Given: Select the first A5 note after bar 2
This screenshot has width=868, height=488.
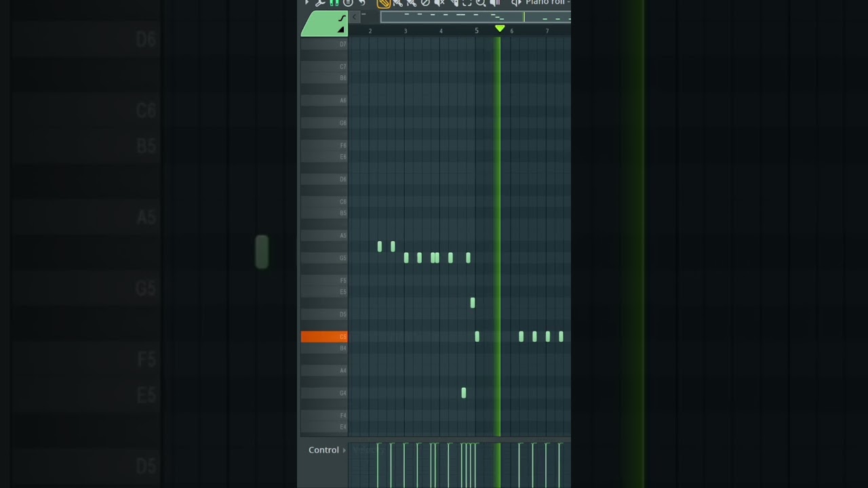Looking at the screenshot, I should coord(380,247).
